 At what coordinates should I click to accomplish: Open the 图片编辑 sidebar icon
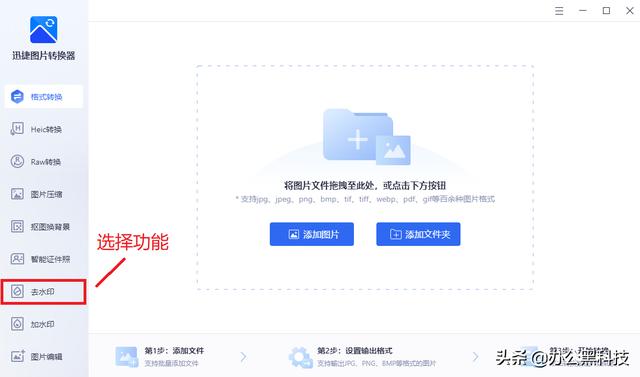(17, 356)
